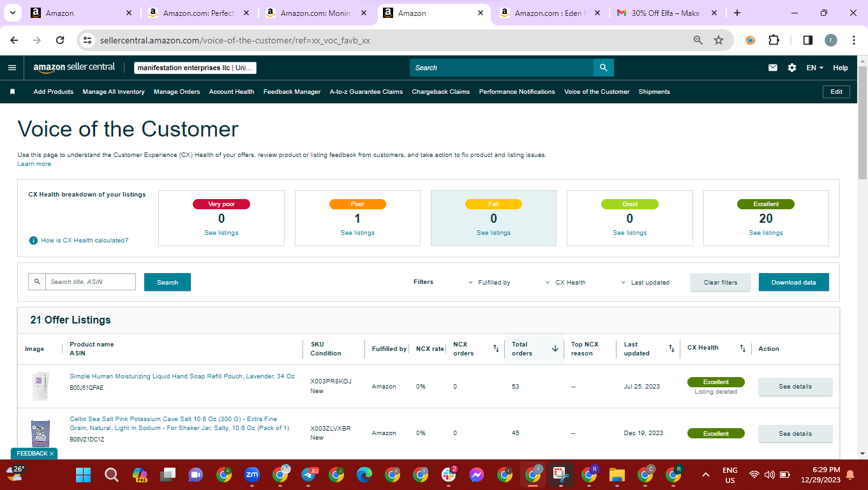The height and width of the screenshot is (490, 868).
Task: Sort by Total orders down arrow
Action: [x=555, y=348]
